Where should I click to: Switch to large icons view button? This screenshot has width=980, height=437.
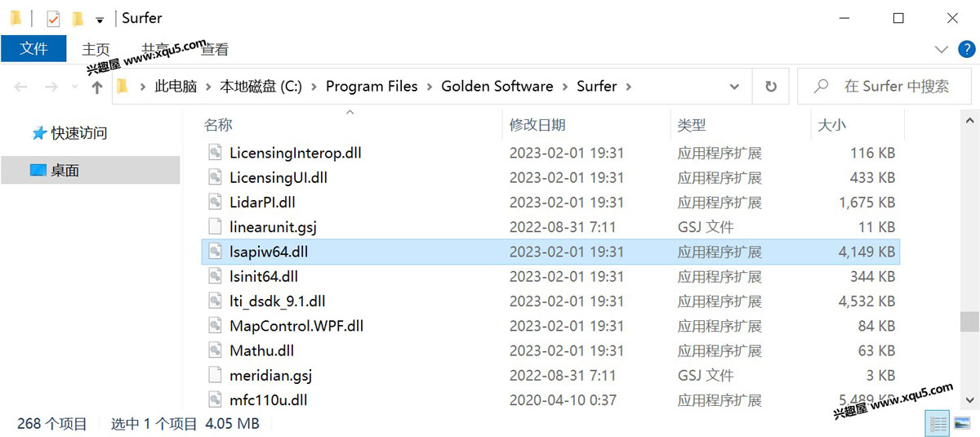[x=960, y=423]
